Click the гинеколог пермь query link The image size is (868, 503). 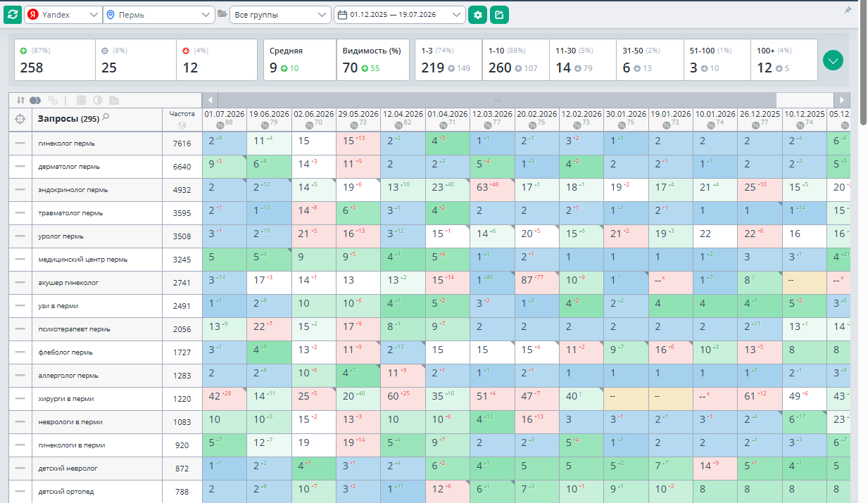(67, 143)
